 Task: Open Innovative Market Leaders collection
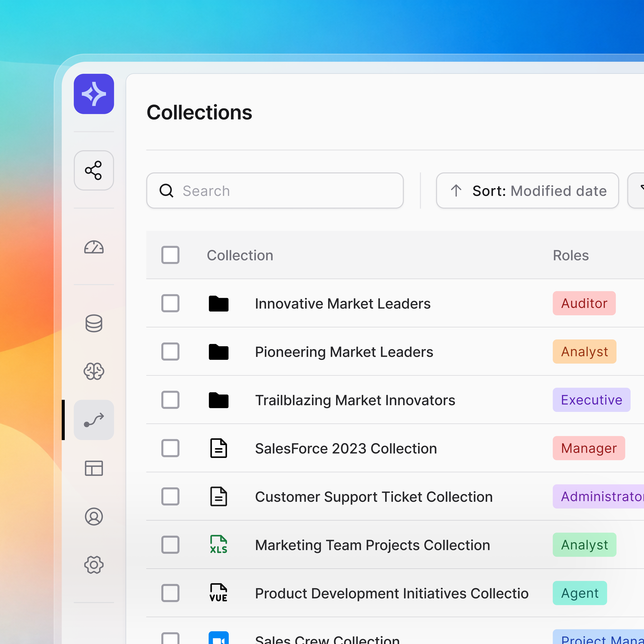pos(343,304)
